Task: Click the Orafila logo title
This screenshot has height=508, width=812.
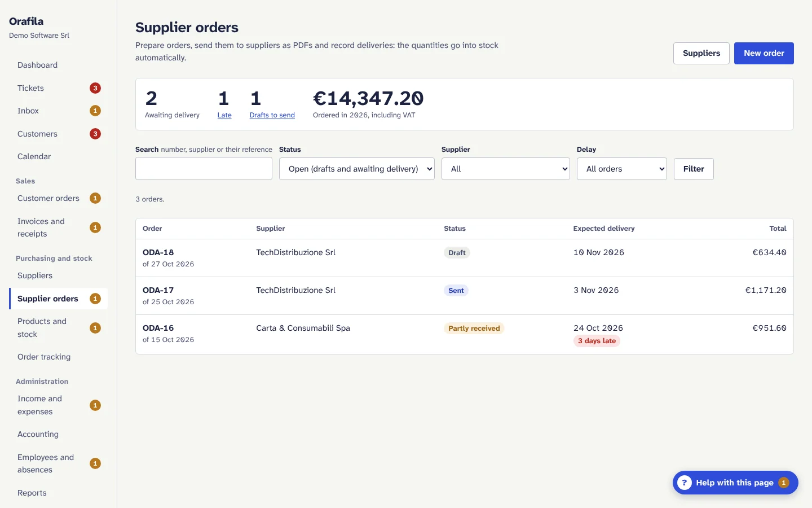Action: click(x=26, y=21)
